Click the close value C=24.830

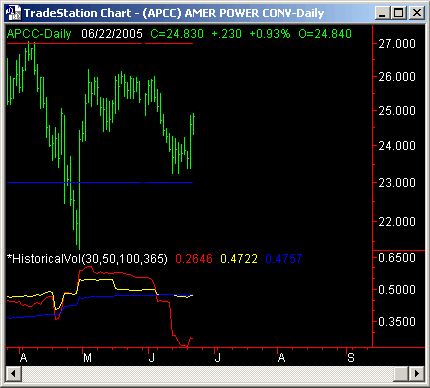coord(177,34)
